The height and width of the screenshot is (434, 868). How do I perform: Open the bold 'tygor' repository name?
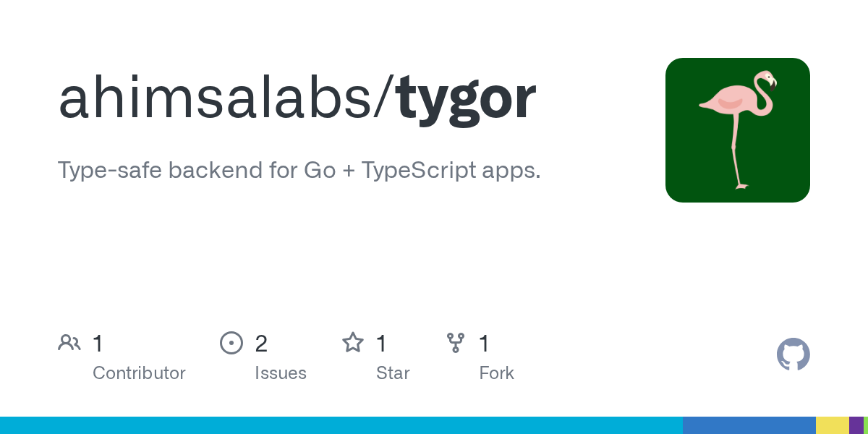click(467, 100)
